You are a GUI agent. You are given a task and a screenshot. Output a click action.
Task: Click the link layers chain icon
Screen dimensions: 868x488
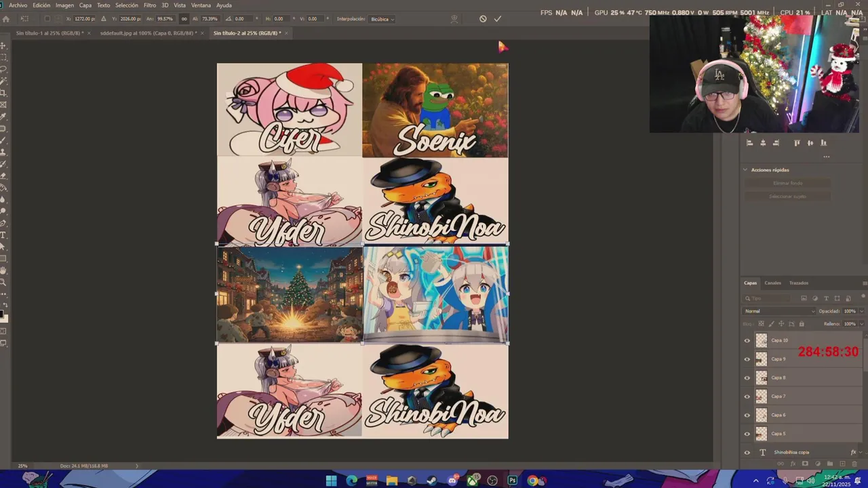point(781,464)
